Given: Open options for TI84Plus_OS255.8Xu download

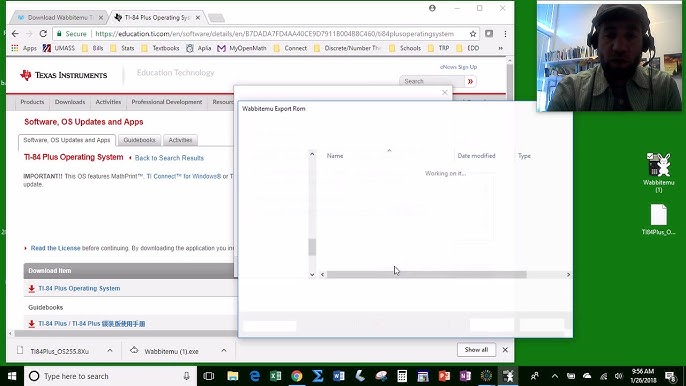Looking at the screenshot, I should pos(110,351).
